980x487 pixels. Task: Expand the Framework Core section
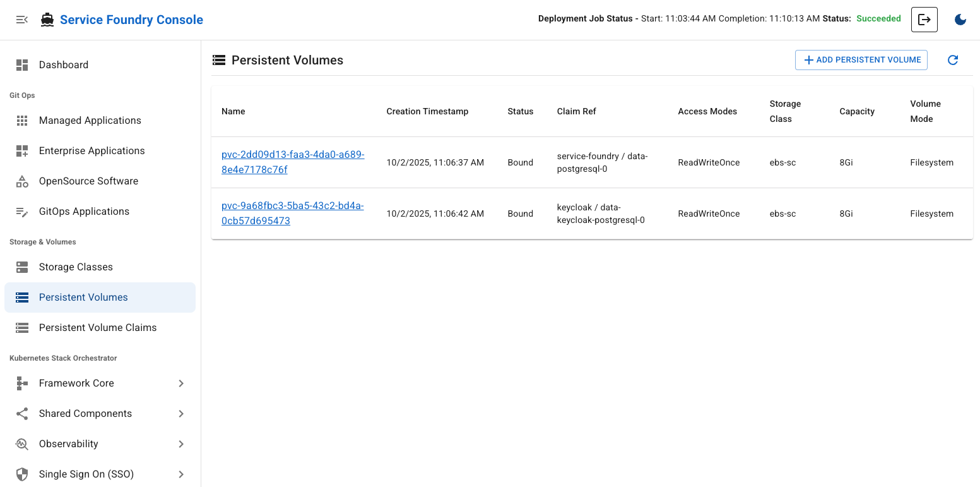(181, 383)
